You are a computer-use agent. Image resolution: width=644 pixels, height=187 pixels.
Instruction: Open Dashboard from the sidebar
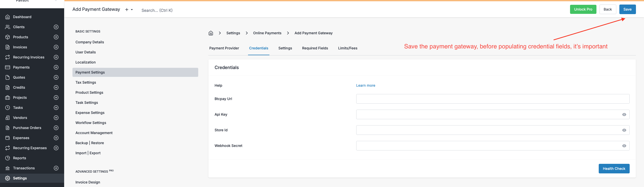pyautogui.click(x=22, y=17)
